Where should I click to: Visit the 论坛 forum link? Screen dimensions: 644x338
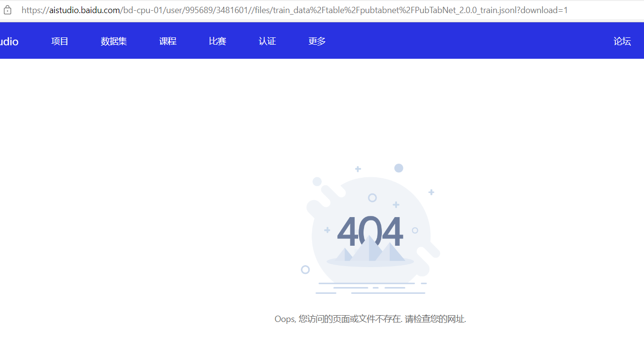(622, 41)
